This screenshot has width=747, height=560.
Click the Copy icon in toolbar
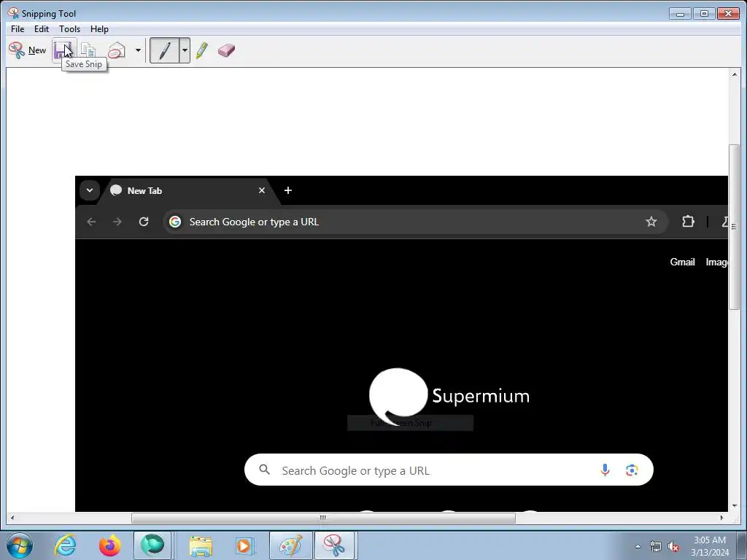[x=88, y=50]
